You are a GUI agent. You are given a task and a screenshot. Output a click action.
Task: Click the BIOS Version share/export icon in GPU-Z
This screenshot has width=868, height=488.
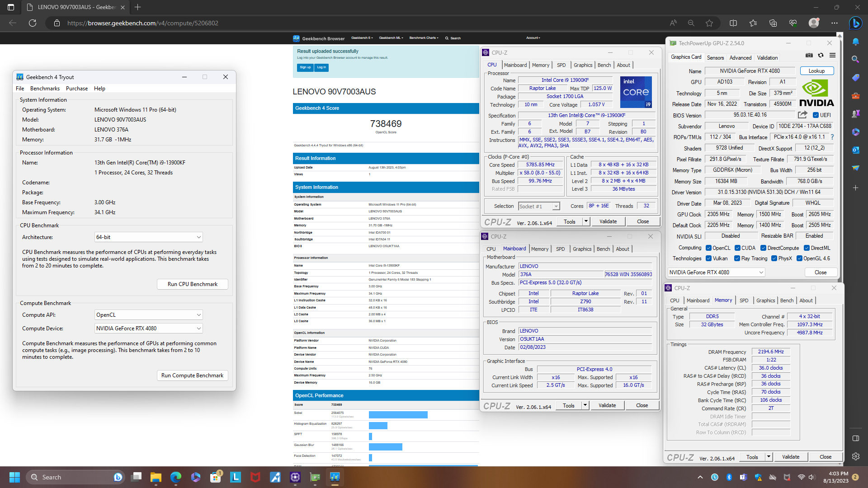(802, 115)
